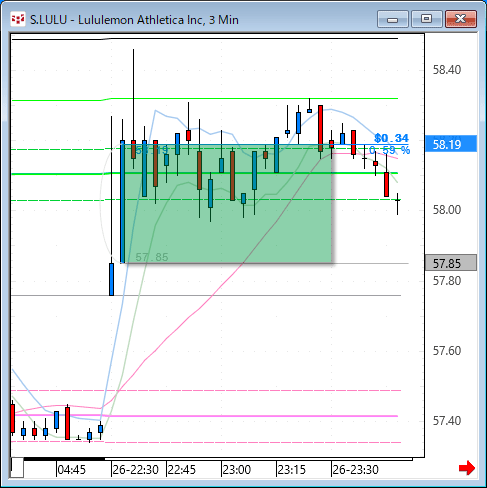This screenshot has height=488, width=487.
Task: Click the 57.85 label inside rectangle
Action: pyautogui.click(x=152, y=257)
